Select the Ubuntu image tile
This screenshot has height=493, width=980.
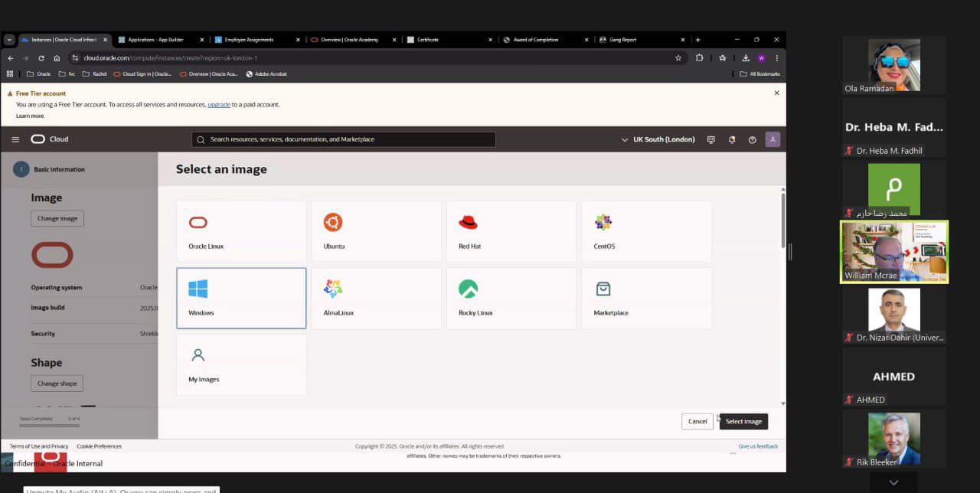376,231
